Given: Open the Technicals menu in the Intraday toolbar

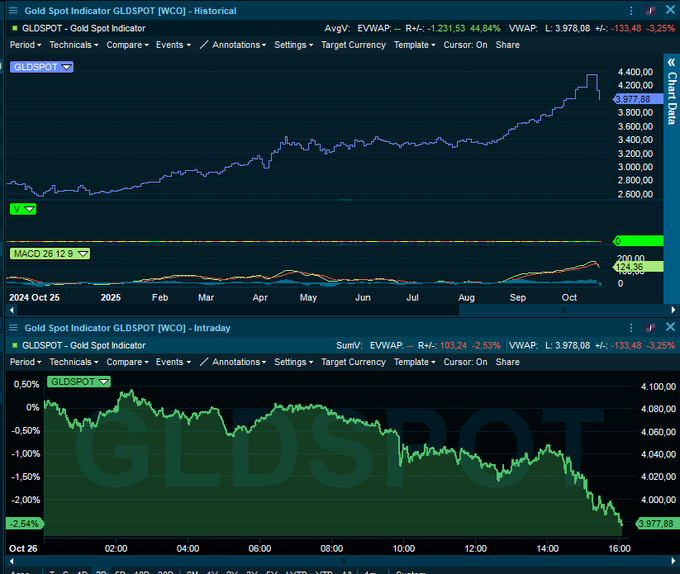Looking at the screenshot, I should [x=74, y=362].
